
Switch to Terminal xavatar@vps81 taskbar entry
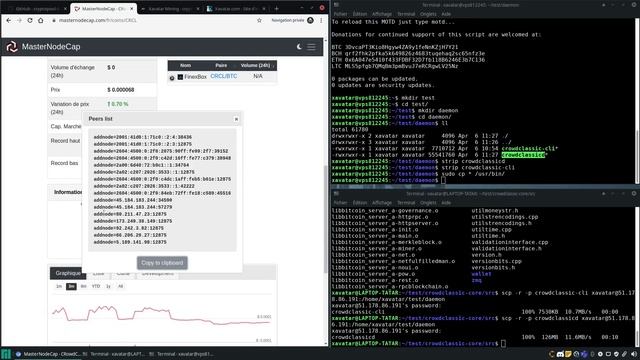(x=182, y=354)
